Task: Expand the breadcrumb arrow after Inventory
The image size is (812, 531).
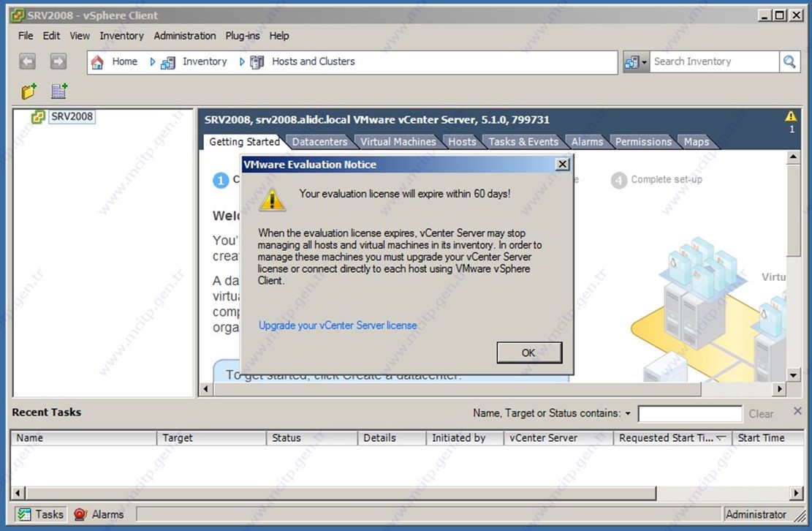Action: 242,61
